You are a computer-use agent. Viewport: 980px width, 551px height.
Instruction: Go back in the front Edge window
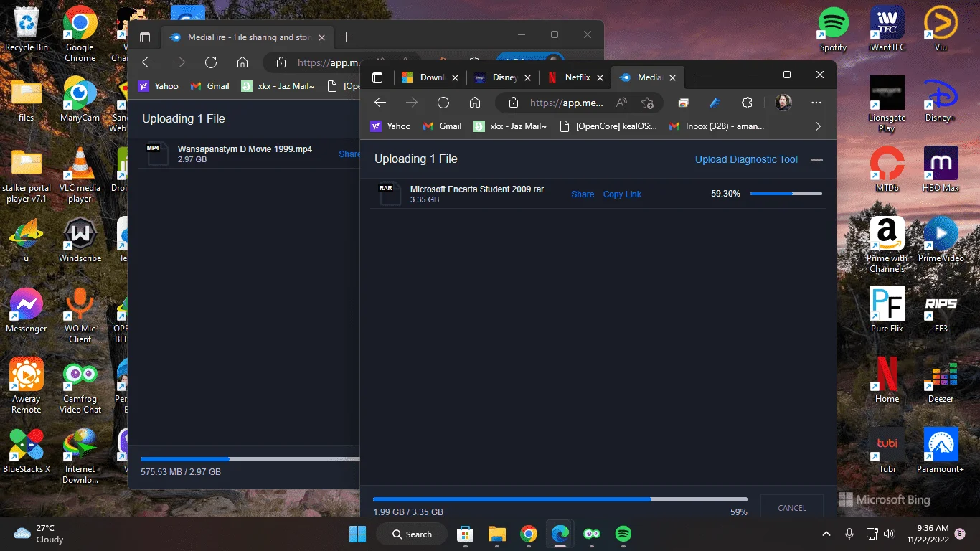coord(380,103)
